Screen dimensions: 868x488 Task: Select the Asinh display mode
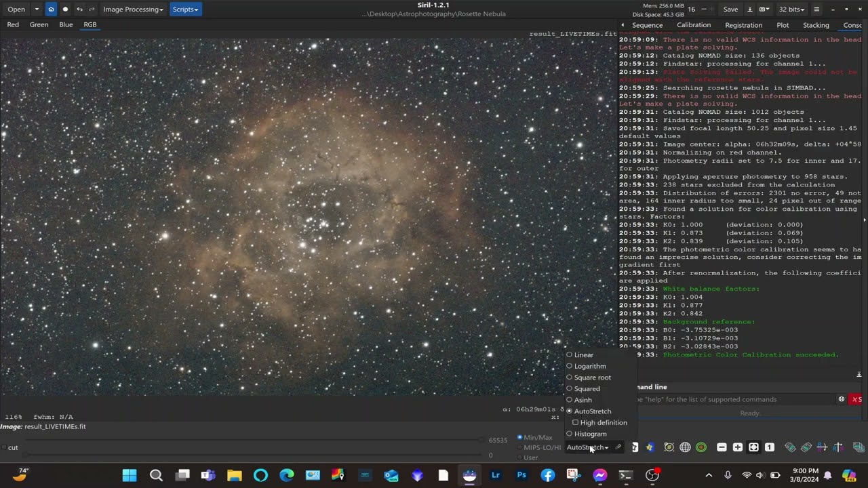pos(579,400)
